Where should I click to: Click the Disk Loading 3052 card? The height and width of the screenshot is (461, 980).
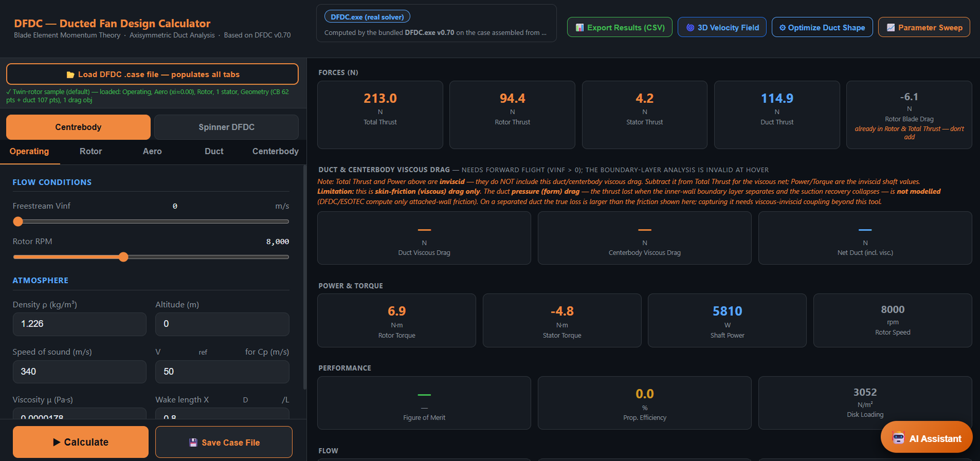(x=865, y=403)
